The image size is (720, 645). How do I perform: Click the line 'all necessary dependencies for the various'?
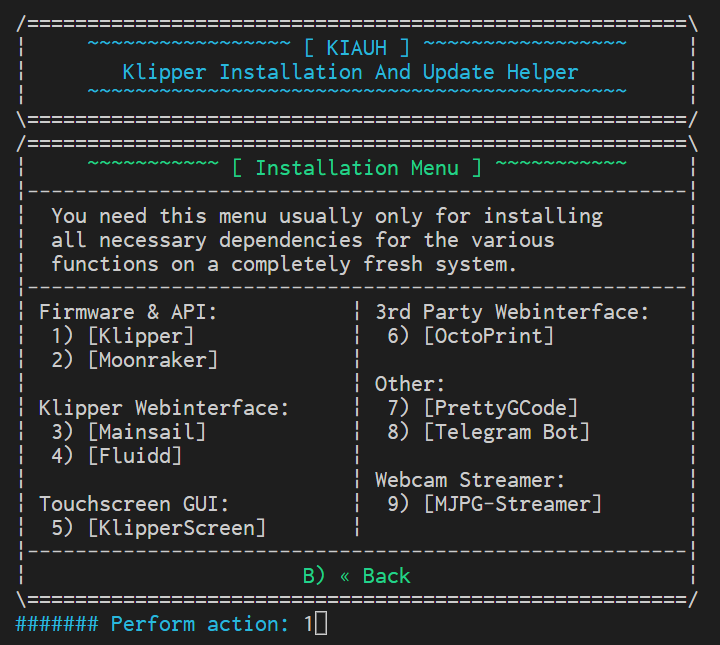(x=303, y=240)
